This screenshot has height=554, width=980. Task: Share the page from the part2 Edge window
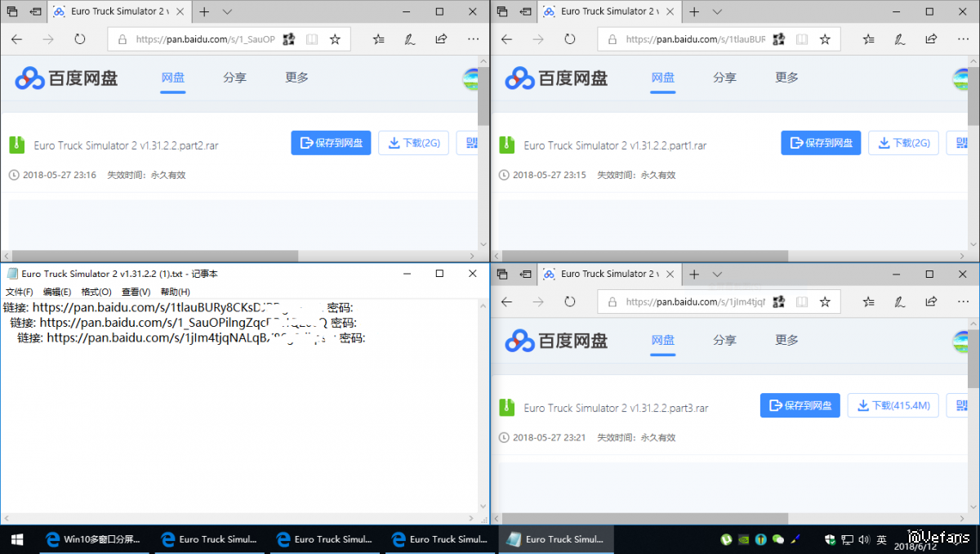coord(441,39)
